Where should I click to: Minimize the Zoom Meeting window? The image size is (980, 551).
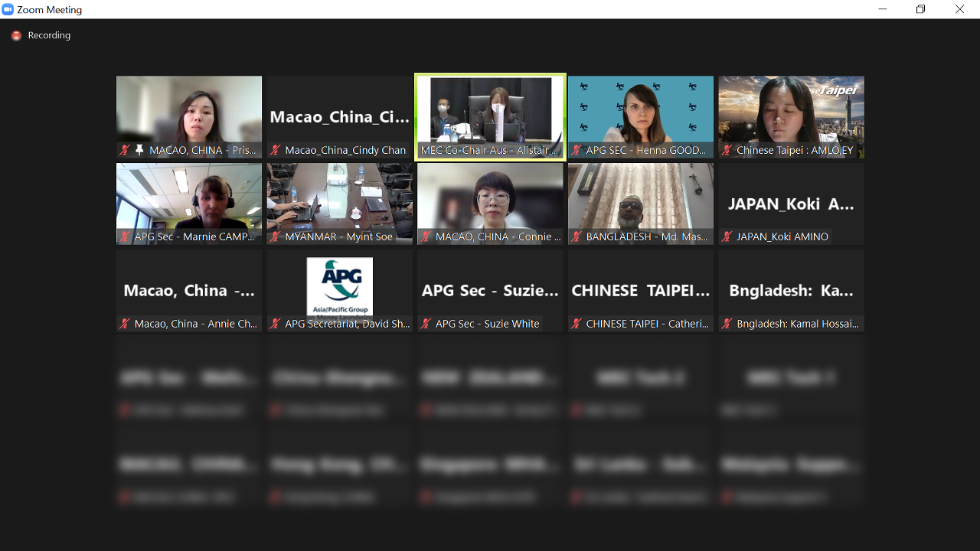point(883,9)
